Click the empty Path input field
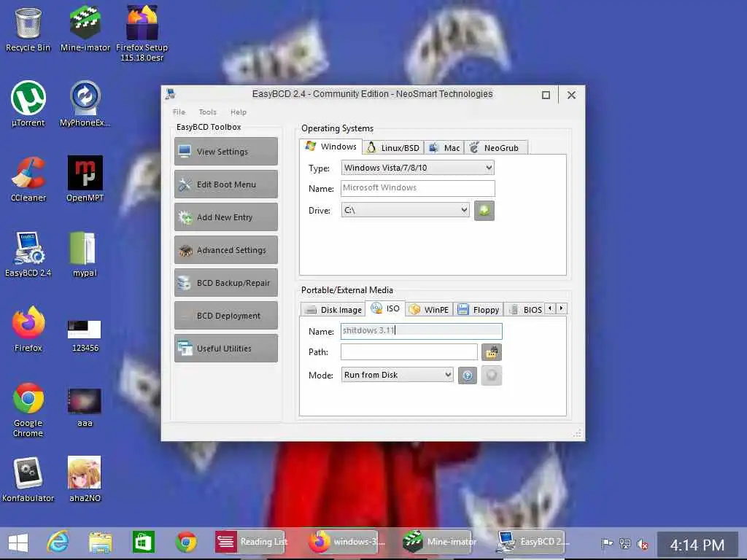 [x=409, y=352]
